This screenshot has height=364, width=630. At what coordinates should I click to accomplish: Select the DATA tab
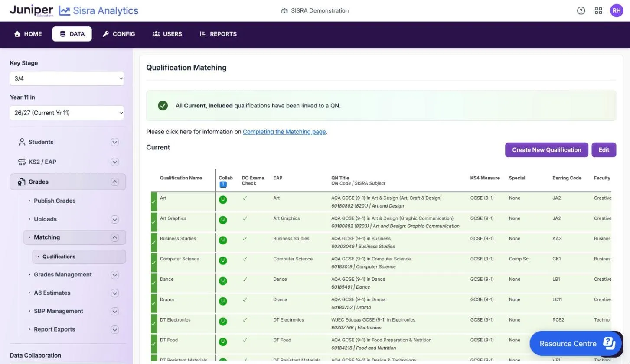coord(72,34)
